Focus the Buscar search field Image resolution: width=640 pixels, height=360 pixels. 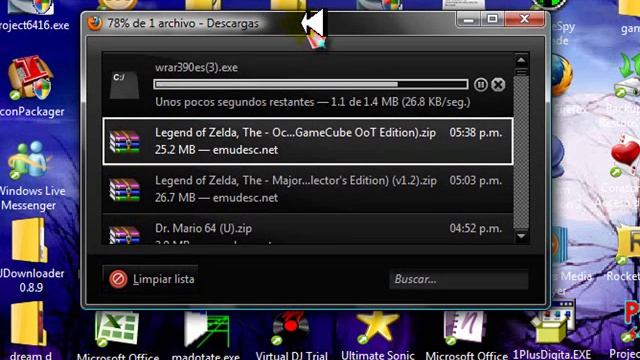[x=458, y=279]
